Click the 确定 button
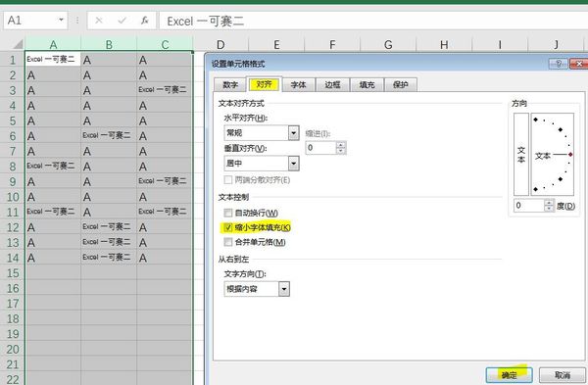 coord(509,375)
